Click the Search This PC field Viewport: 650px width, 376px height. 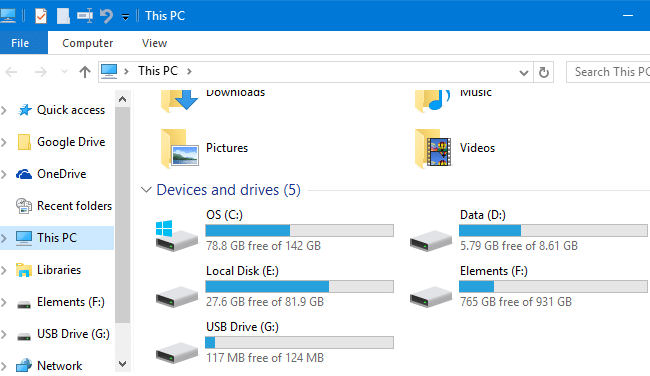tap(609, 72)
